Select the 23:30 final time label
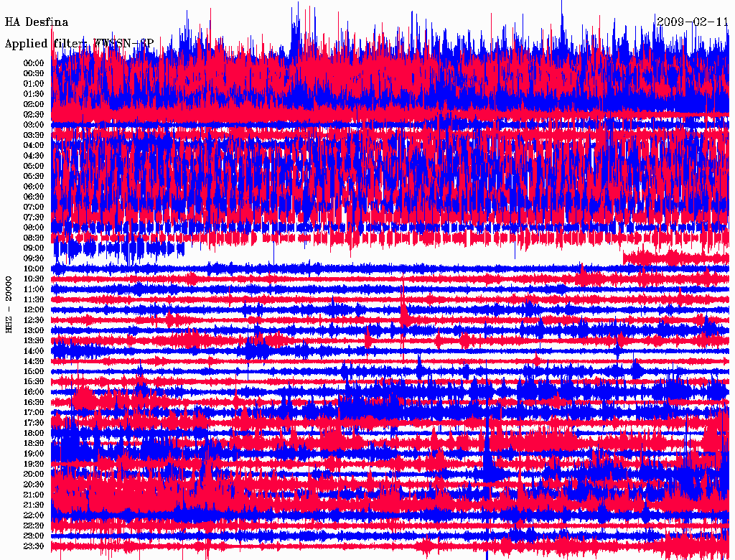The width and height of the screenshot is (735, 560). point(34,546)
